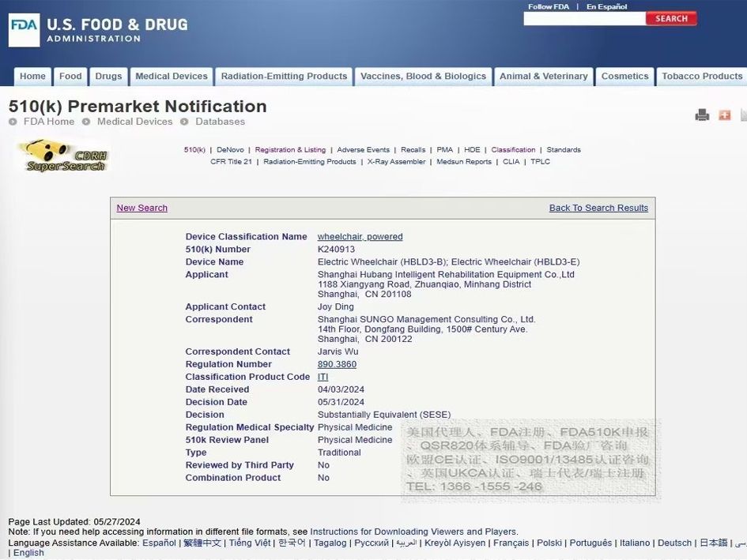Switch language to Kreyòl Ayisyen
This screenshot has width=747, height=560.
pyautogui.click(x=455, y=543)
